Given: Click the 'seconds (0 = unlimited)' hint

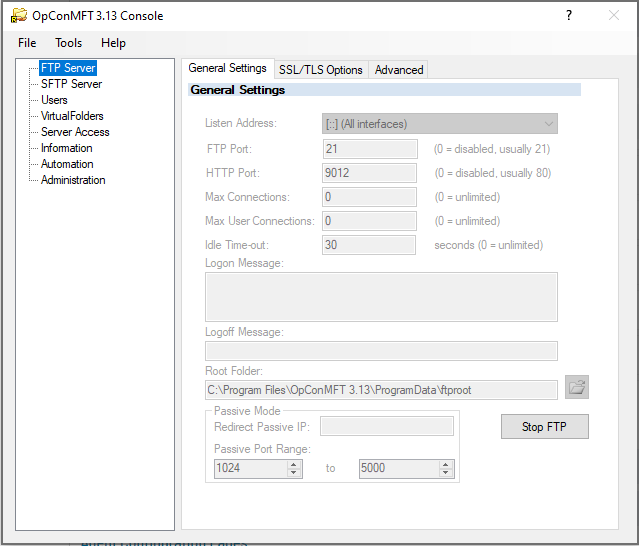Looking at the screenshot, I should coord(489,245).
